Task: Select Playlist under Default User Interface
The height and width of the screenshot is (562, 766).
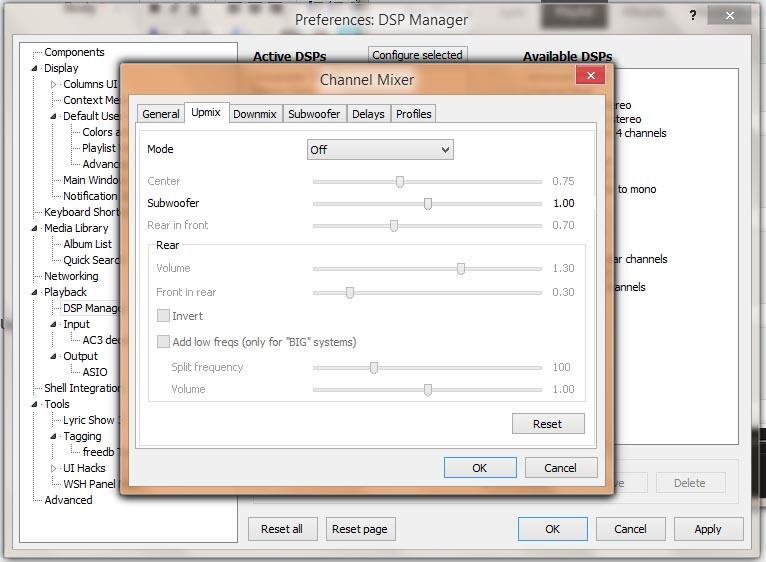Action: click(x=100, y=148)
